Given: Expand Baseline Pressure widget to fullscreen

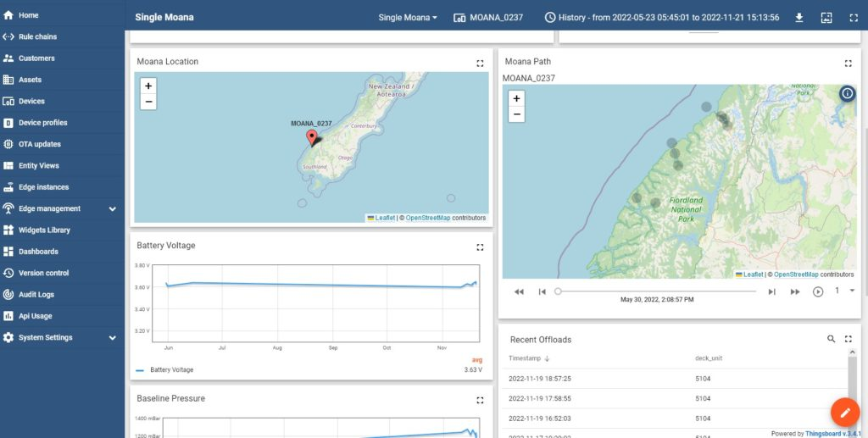Looking at the screenshot, I should [x=480, y=400].
